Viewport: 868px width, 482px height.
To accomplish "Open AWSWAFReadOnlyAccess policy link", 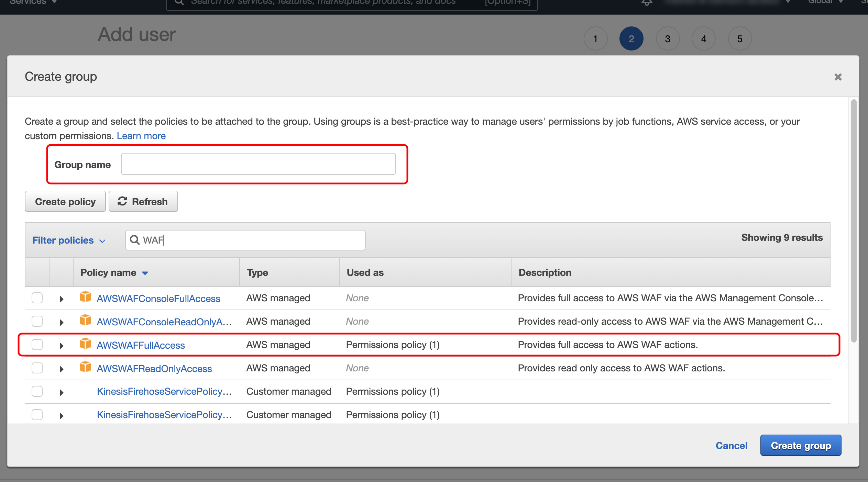I will click(154, 369).
